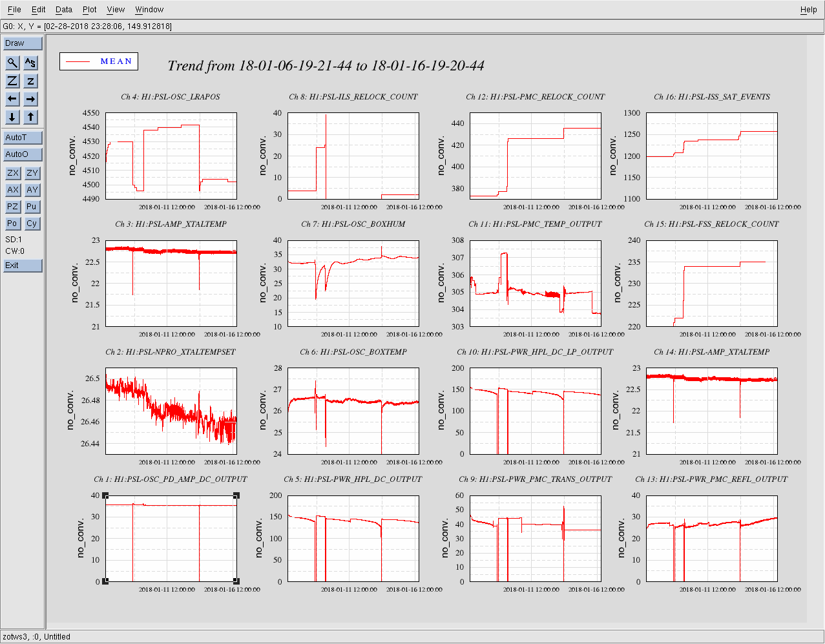The height and width of the screenshot is (644, 825).
Task: Click the ZX zoom X-axis button
Action: pyautogui.click(x=13, y=173)
